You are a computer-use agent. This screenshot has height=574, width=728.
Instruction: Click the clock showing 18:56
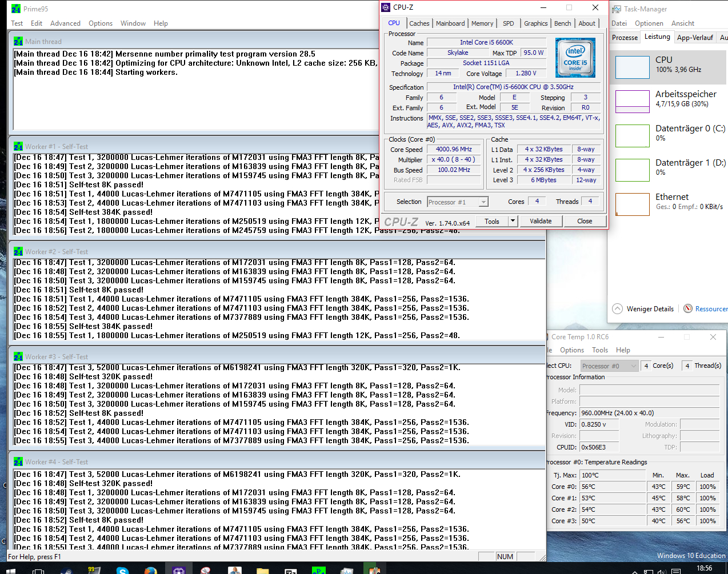pyautogui.click(x=705, y=568)
